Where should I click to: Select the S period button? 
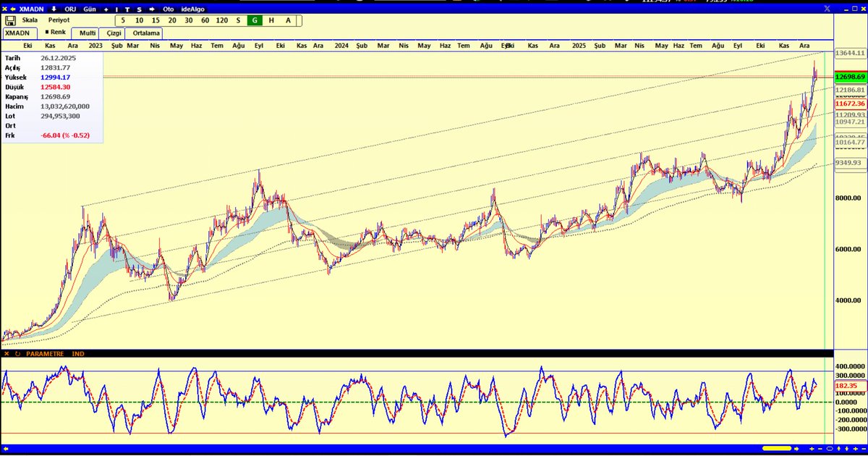coord(238,20)
